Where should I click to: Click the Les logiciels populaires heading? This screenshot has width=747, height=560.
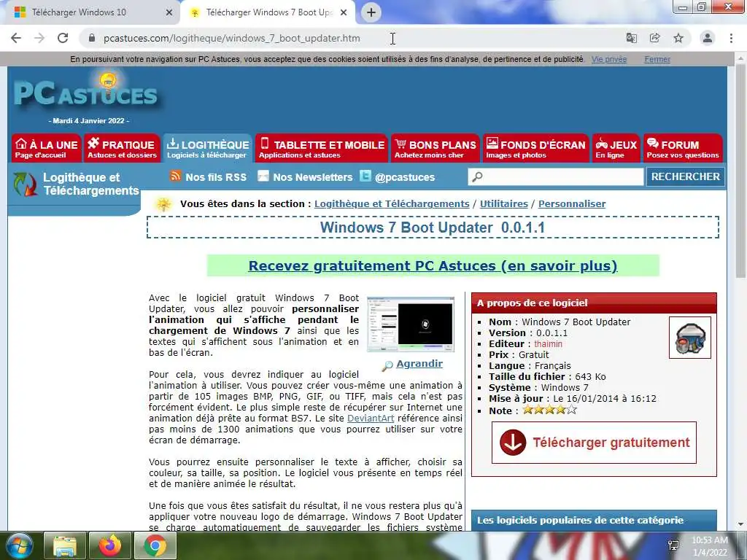[580, 520]
